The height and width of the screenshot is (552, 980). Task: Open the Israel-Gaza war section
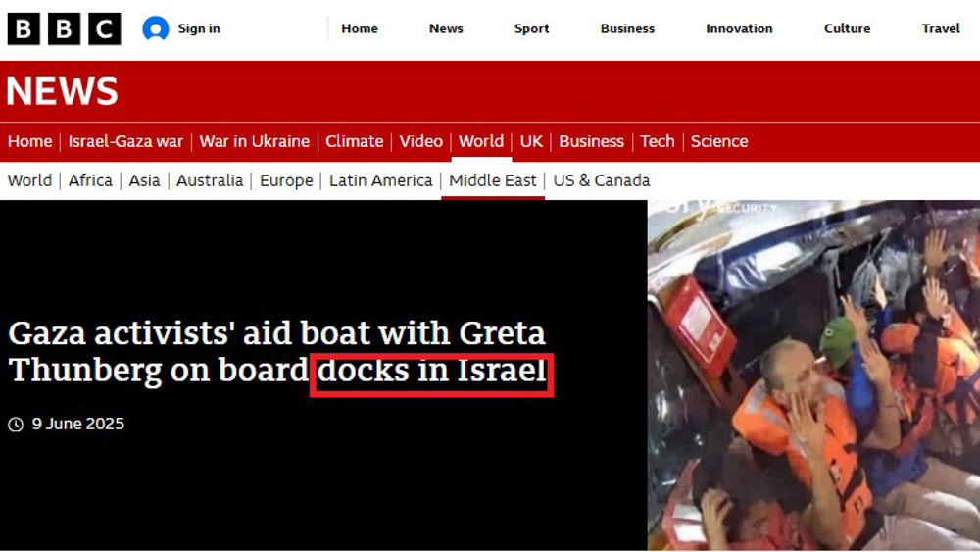(x=125, y=141)
